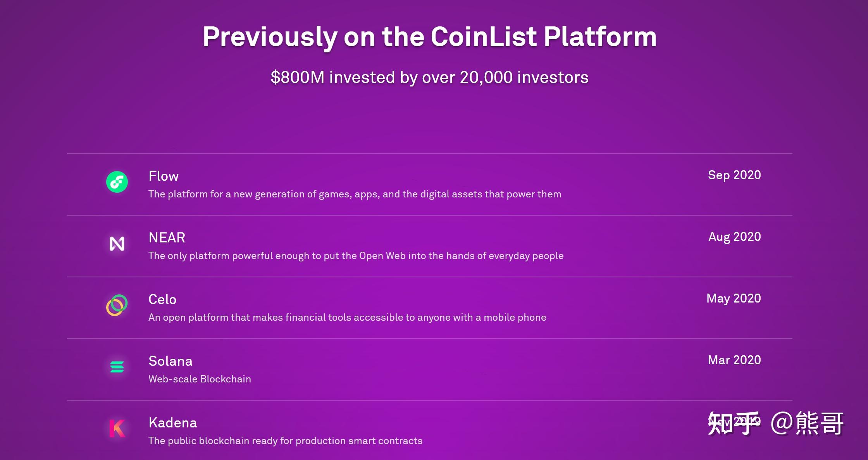This screenshot has width=868, height=460.
Task: Open the Celo project title link
Action: pos(162,299)
